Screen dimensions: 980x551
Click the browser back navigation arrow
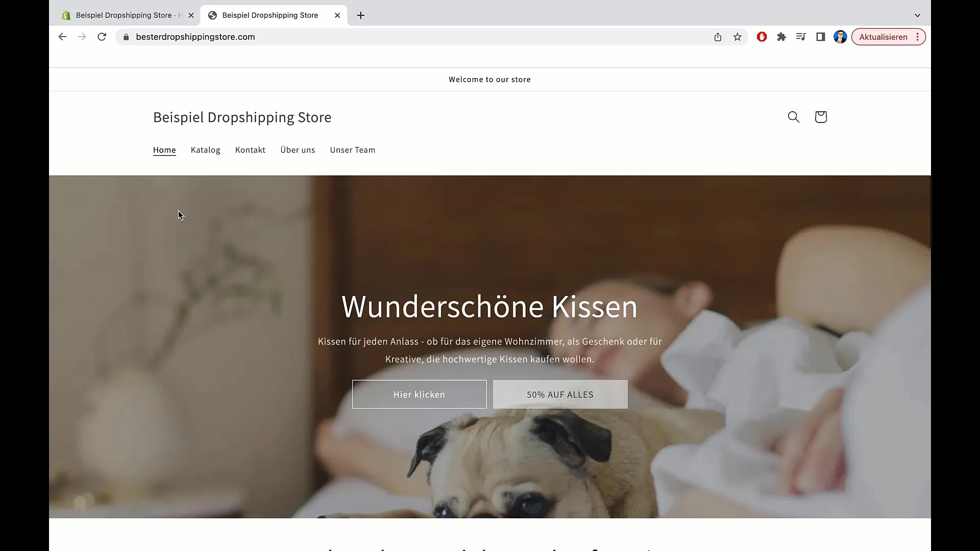[62, 36]
